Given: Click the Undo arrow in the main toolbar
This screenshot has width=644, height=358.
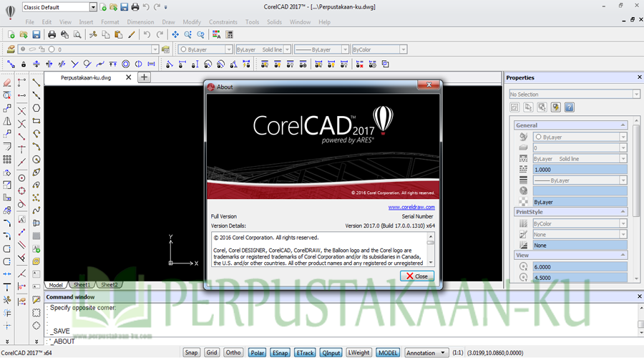Looking at the screenshot, I should click(x=147, y=35).
